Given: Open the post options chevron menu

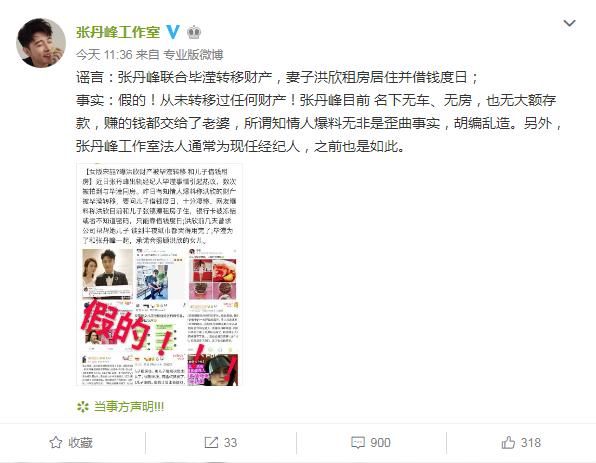Looking at the screenshot, I should click(569, 24).
